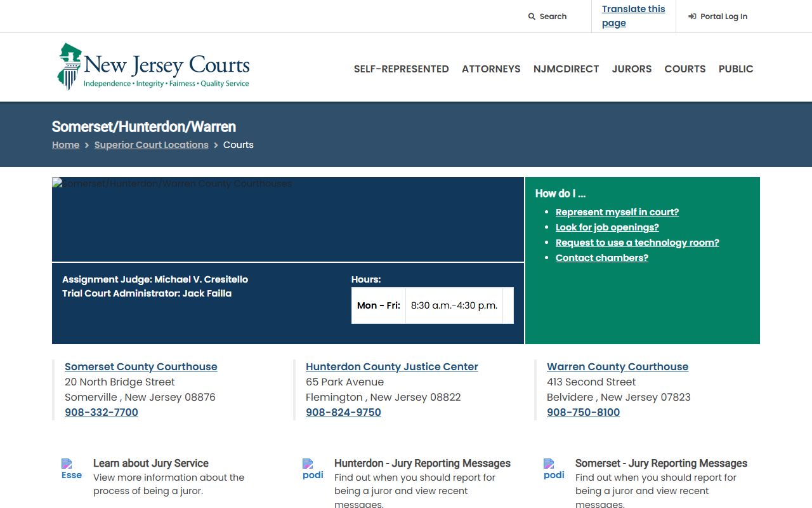812x508 pixels.
Task: Call Hunterdon number 908-824-9750
Action: (x=343, y=412)
